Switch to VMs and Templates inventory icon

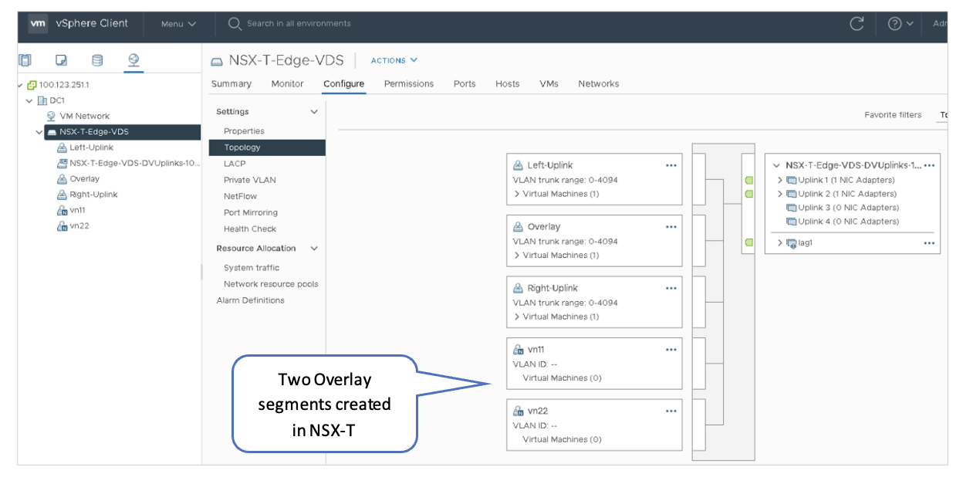tap(62, 60)
